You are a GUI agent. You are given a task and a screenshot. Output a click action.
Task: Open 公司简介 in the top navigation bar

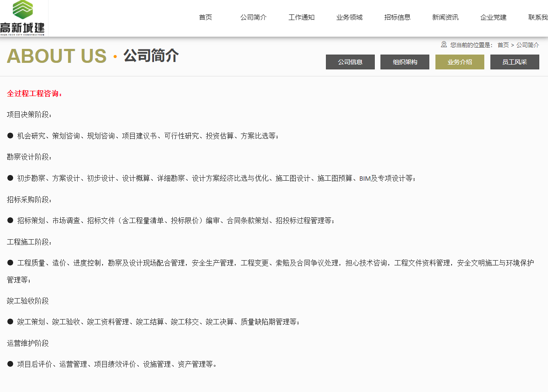[x=253, y=17]
